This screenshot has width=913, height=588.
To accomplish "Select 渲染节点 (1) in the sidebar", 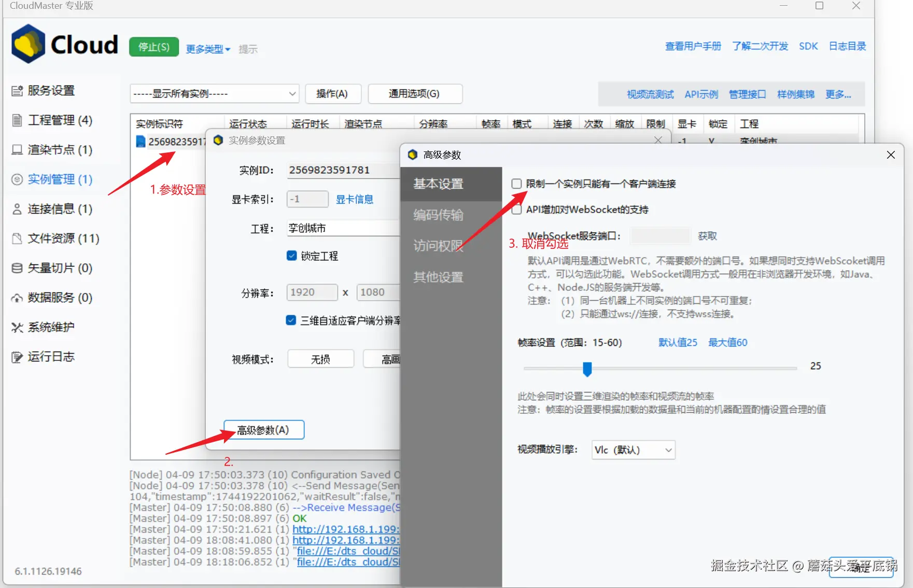I will coord(60,150).
